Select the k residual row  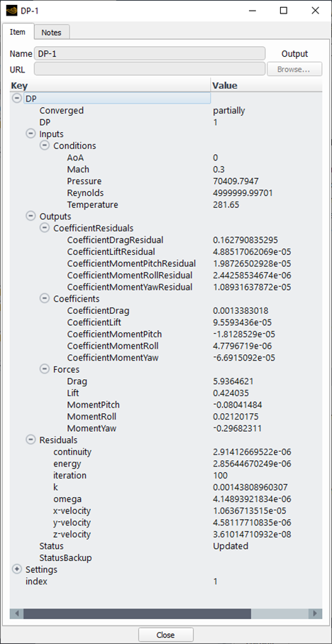coord(166,487)
